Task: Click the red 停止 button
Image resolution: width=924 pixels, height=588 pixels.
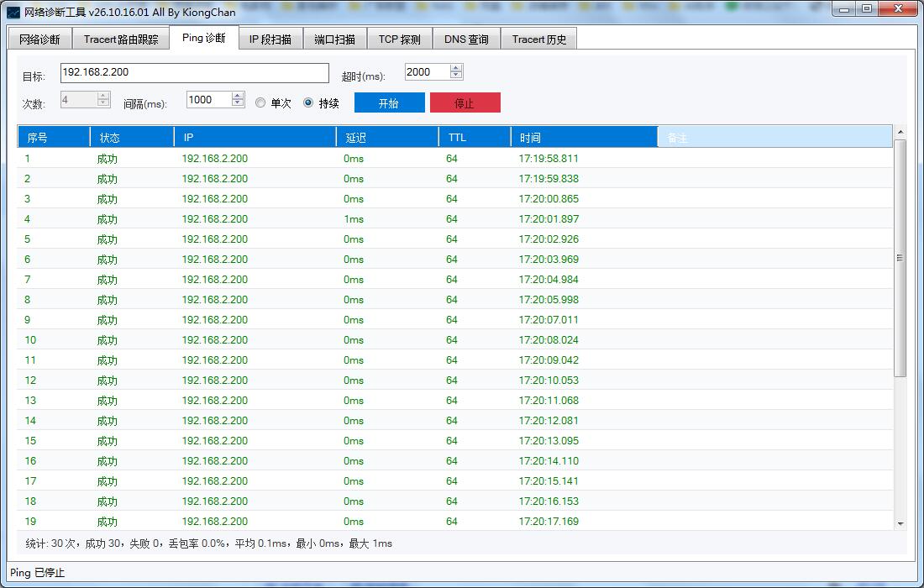Action: (x=465, y=102)
